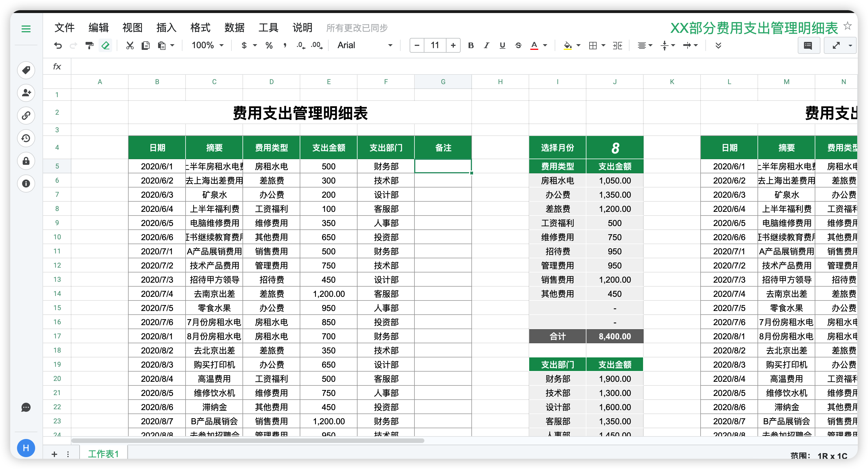Open the comments panel icon at top right
The image size is (868, 469).
pos(808,46)
